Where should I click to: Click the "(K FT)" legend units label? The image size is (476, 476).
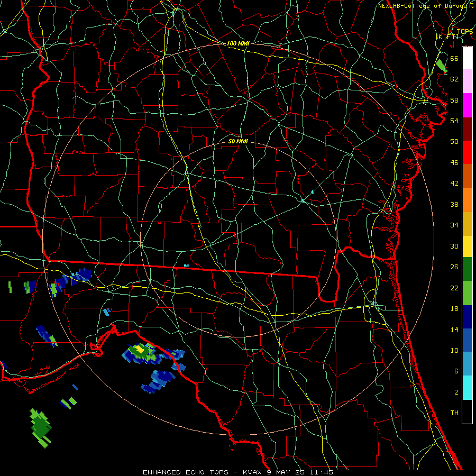[447, 36]
